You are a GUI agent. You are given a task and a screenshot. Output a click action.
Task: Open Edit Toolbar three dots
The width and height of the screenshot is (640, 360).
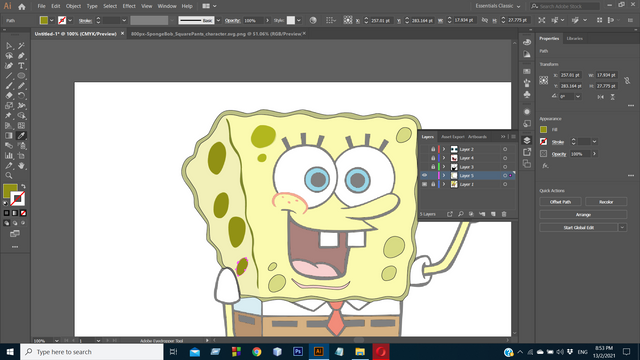15,247
